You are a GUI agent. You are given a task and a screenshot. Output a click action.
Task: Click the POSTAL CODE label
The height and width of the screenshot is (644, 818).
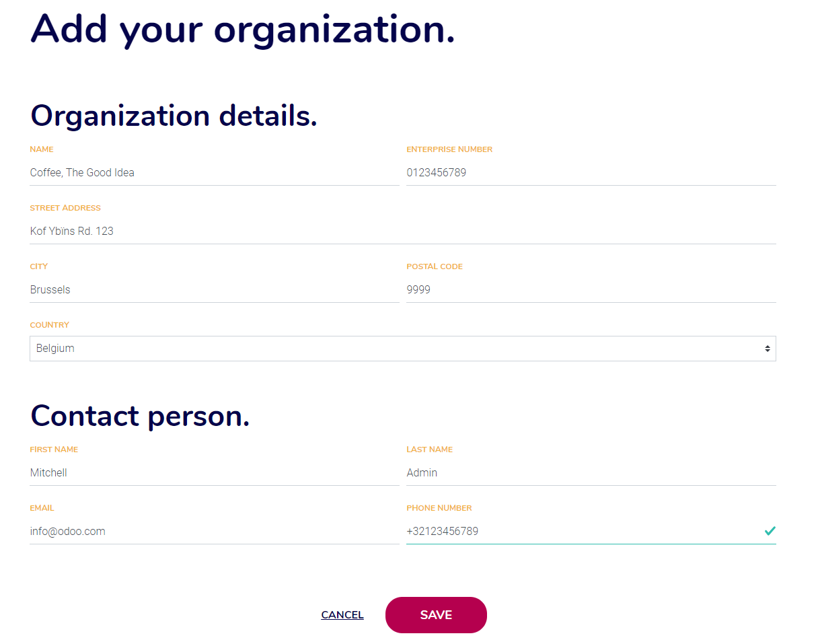tap(435, 266)
